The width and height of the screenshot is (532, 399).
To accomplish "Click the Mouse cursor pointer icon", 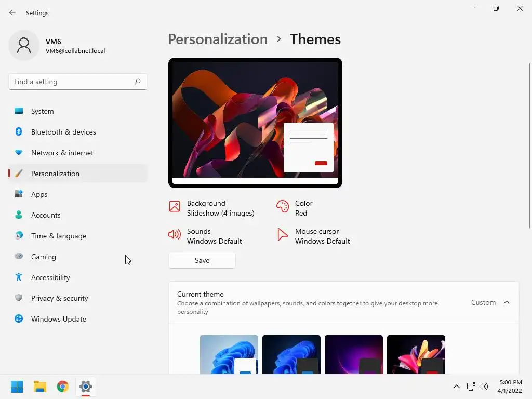I will point(282,234).
